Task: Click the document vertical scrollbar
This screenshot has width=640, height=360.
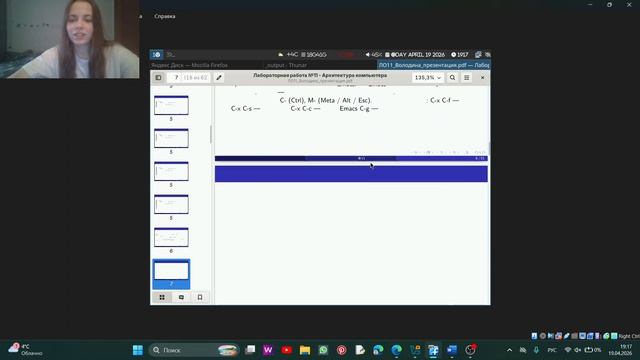Action: (489, 148)
